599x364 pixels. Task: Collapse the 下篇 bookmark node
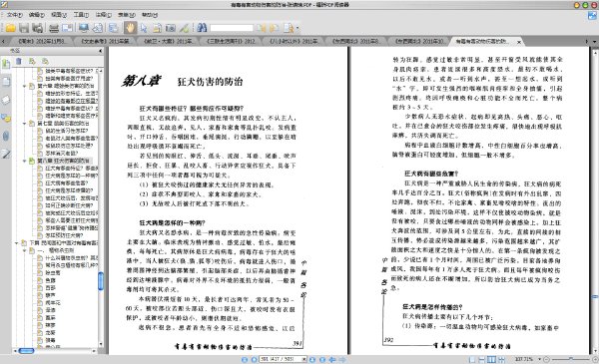click(x=16, y=242)
